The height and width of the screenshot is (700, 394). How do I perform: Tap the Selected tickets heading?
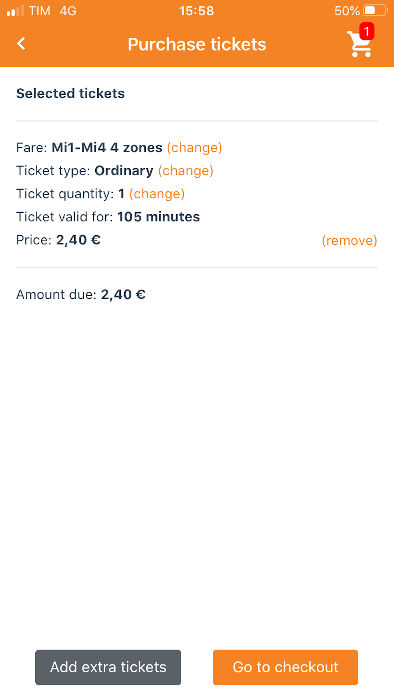[x=71, y=93]
